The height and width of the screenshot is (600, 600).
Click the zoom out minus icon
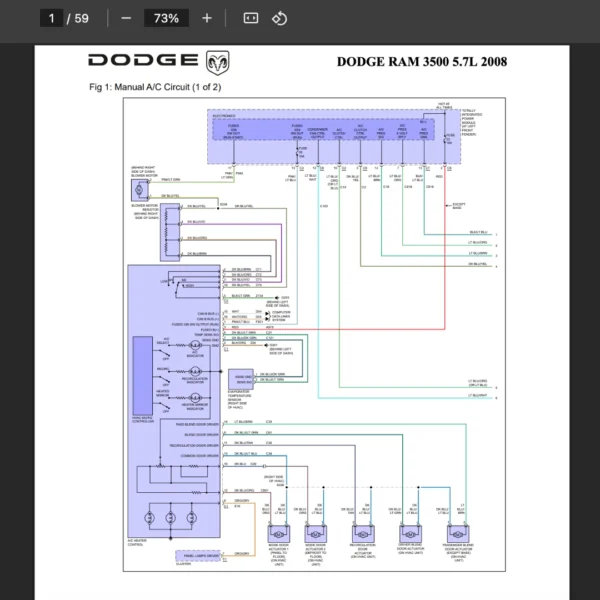click(126, 18)
